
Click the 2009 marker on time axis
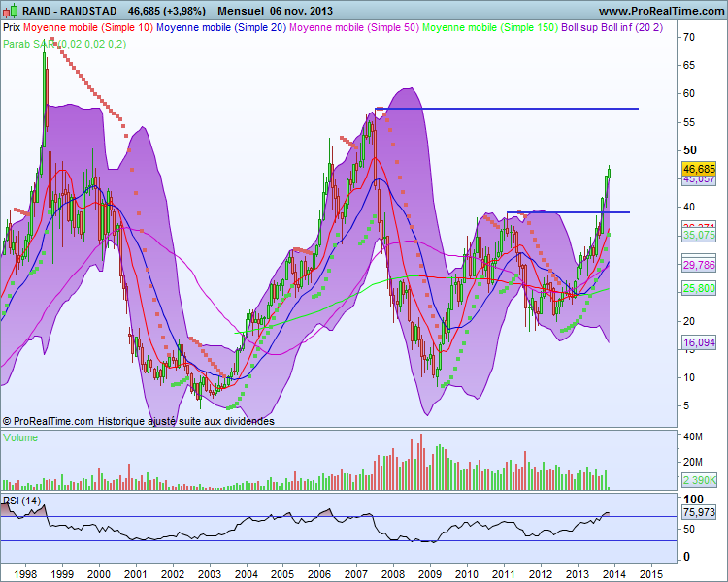click(x=430, y=574)
